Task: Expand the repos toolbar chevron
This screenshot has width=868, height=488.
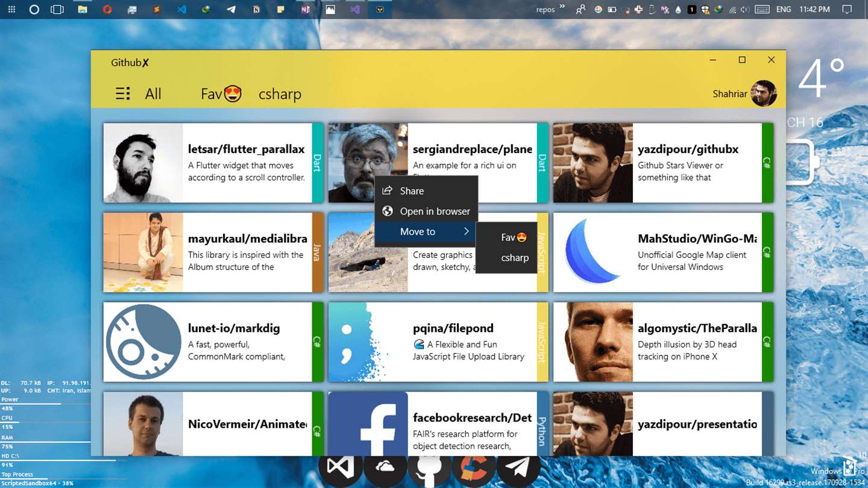Action: 562,7
